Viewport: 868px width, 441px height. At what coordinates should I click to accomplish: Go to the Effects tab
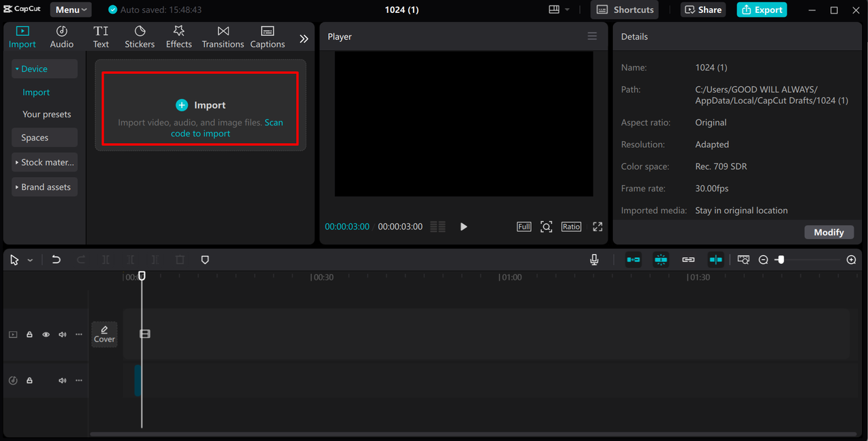tap(179, 37)
